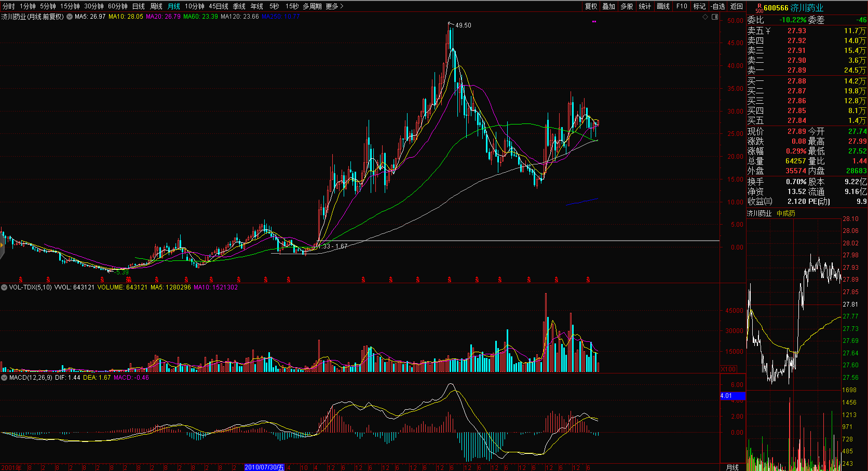The image size is (868, 471).
Task: Select the 15分钟 period tab
Action: pos(70,6)
